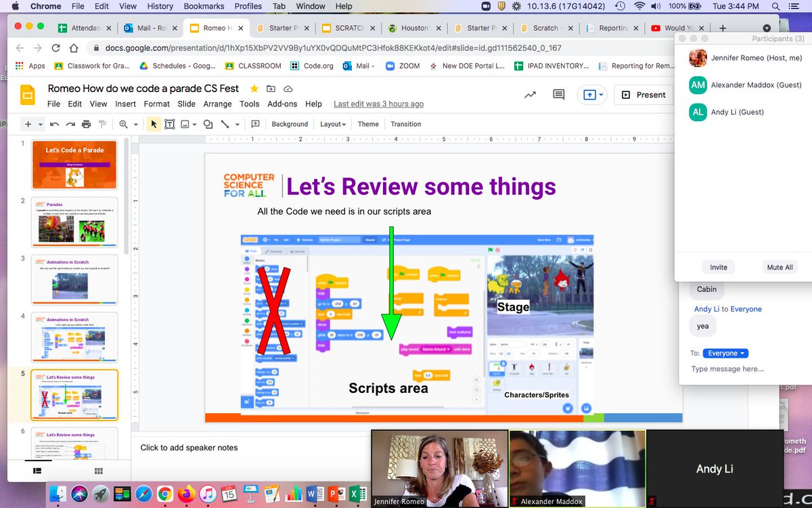Click to add speaker notes area

pyautogui.click(x=189, y=448)
